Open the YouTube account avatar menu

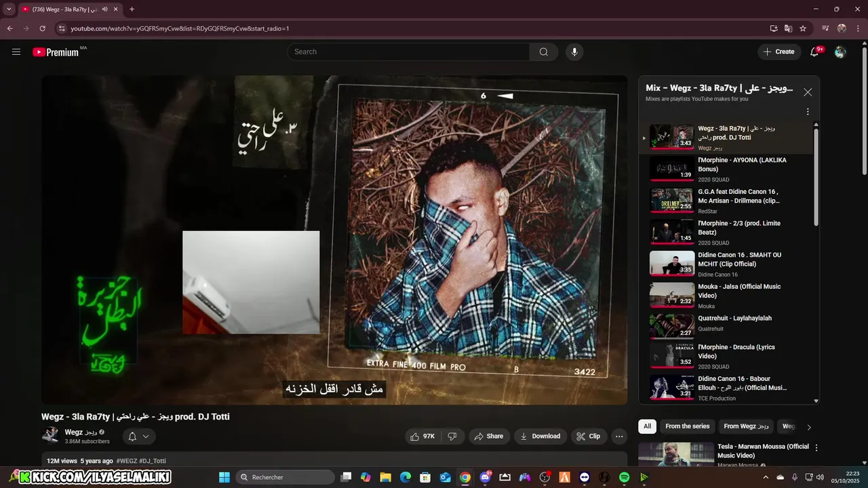click(x=840, y=52)
